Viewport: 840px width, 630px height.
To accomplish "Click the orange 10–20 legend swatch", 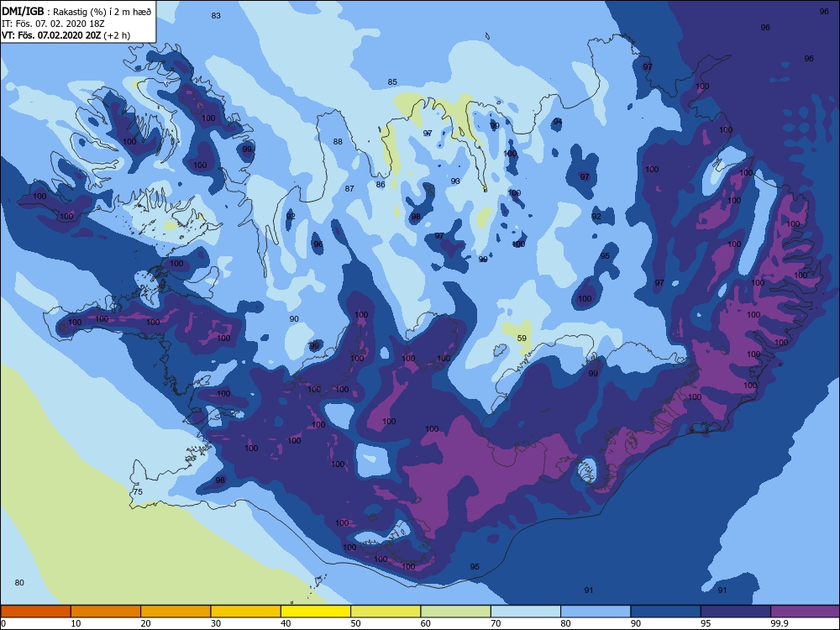I will coord(106,612).
